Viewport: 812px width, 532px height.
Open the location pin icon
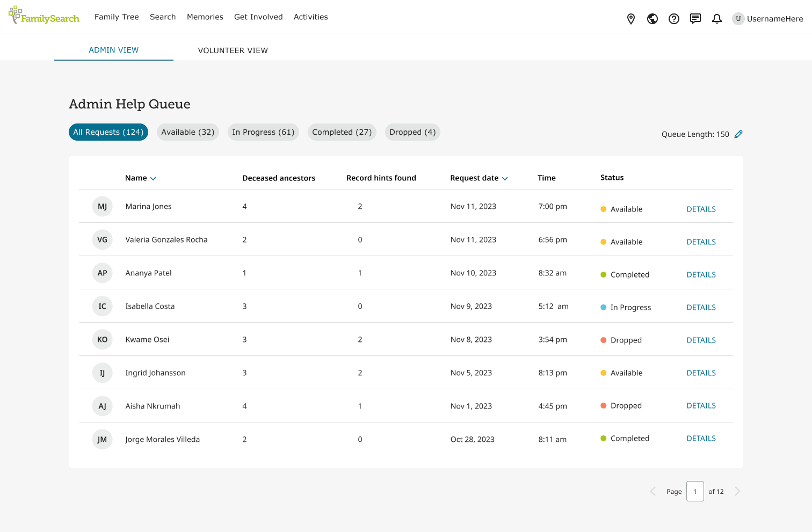click(x=631, y=19)
